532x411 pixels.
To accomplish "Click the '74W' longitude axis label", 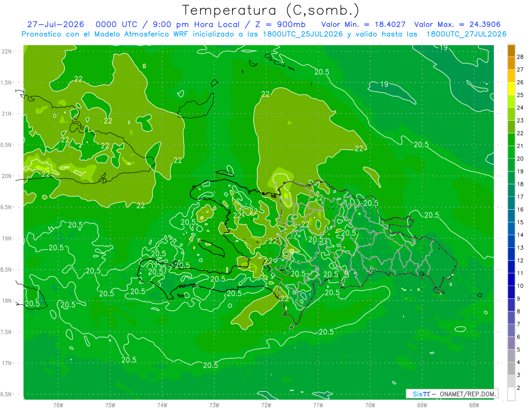I will click(x=162, y=405).
